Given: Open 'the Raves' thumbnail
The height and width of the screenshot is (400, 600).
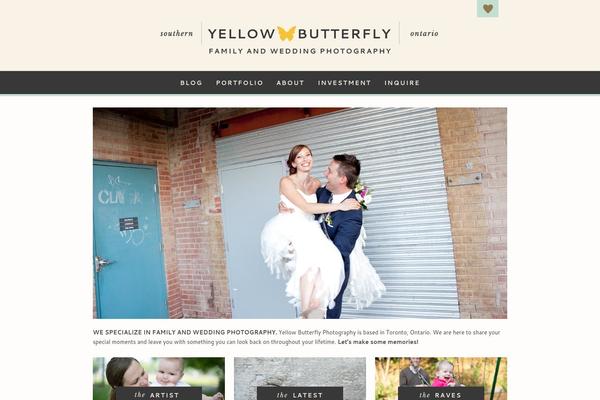Looking at the screenshot, I should coord(441,379).
